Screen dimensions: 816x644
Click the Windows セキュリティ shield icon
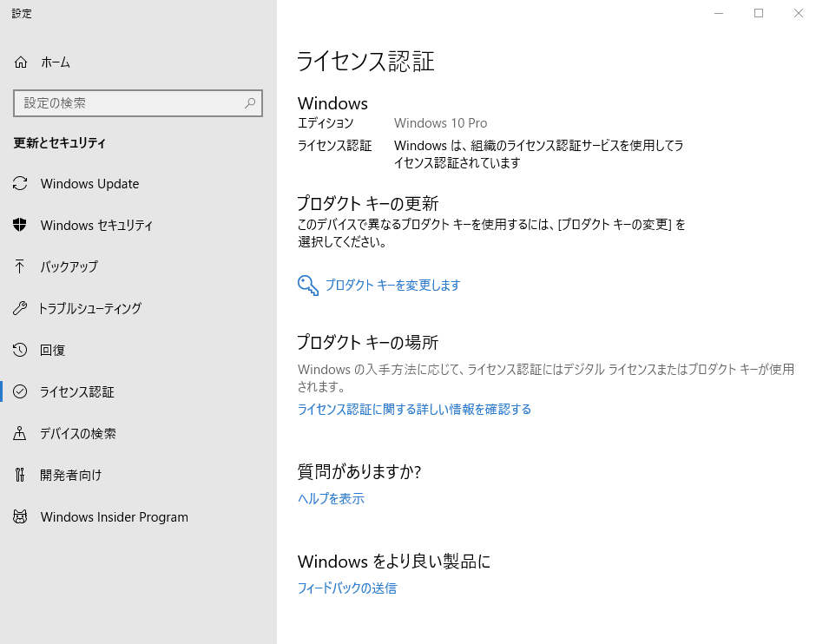(x=20, y=225)
